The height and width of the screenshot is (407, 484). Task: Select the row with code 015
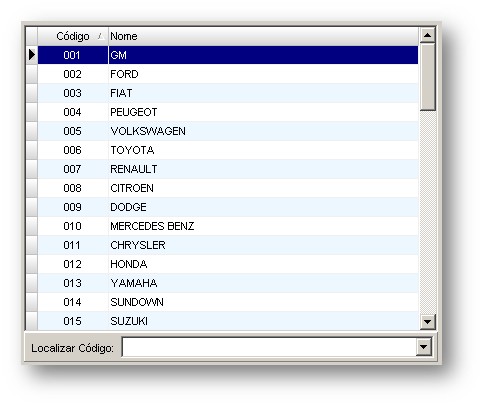pyautogui.click(x=228, y=321)
